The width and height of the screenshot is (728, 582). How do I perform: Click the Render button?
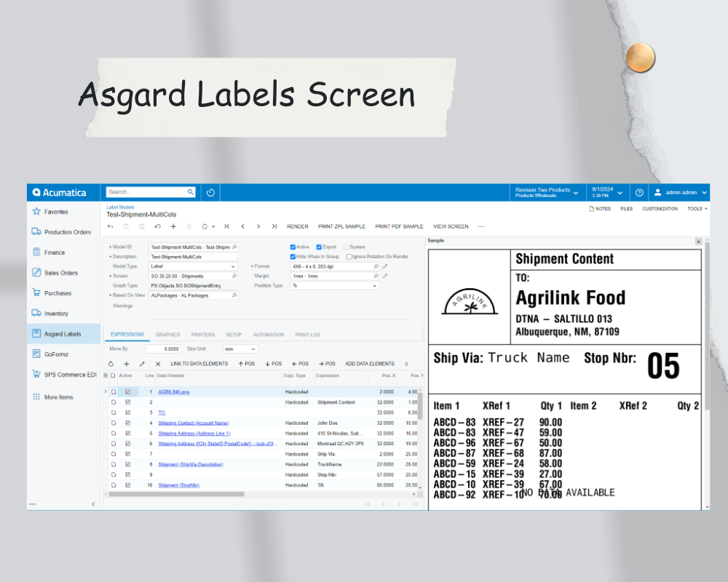click(298, 226)
